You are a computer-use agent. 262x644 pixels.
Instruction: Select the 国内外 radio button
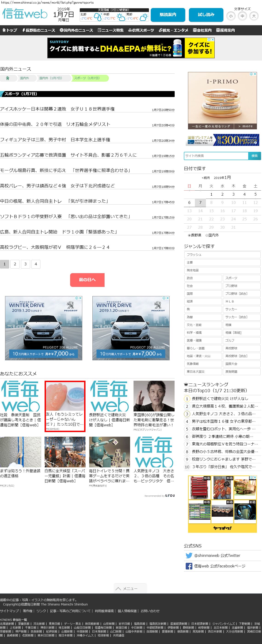(x=207, y=235)
